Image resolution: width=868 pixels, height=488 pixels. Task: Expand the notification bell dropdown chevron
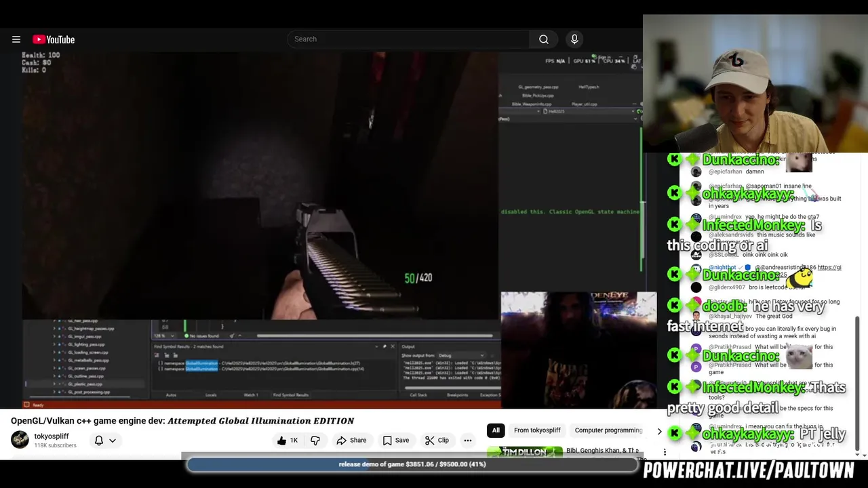point(113,441)
